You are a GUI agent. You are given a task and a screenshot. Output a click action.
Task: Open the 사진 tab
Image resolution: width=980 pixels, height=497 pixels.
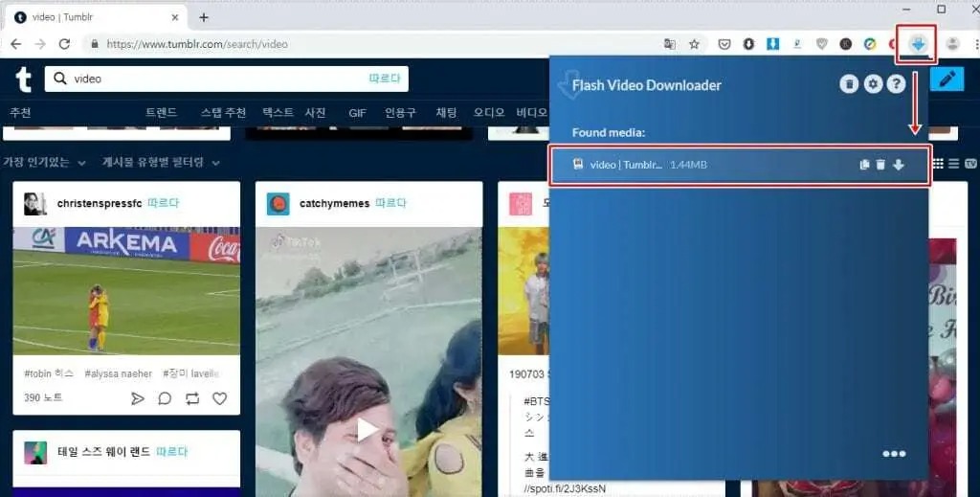click(x=315, y=113)
